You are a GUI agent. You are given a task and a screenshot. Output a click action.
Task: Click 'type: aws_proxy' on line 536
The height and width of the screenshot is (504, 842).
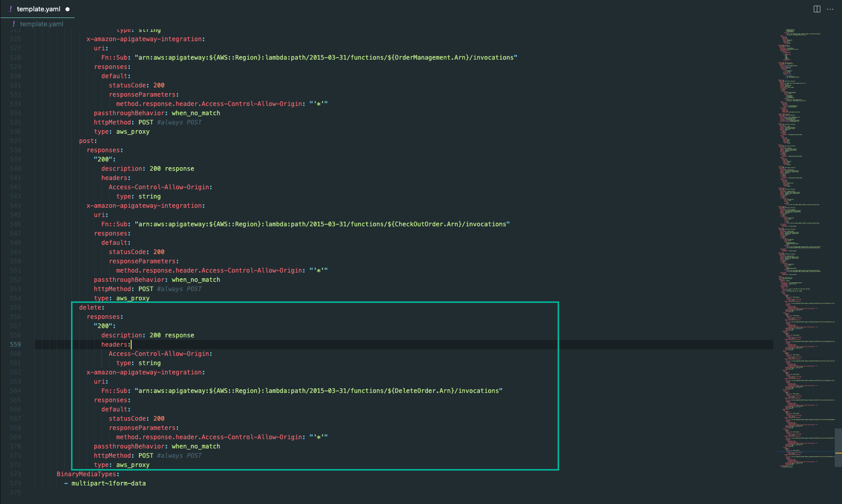click(x=122, y=132)
